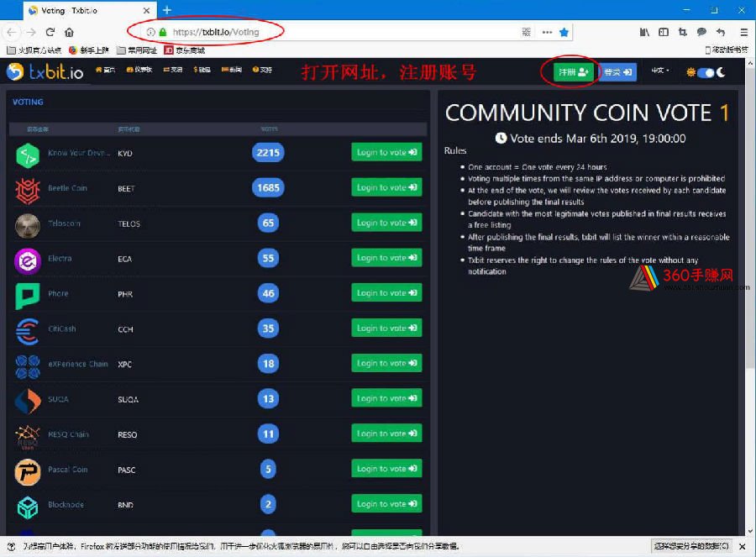Click the notification bar options button

pyautogui.click(x=692, y=546)
